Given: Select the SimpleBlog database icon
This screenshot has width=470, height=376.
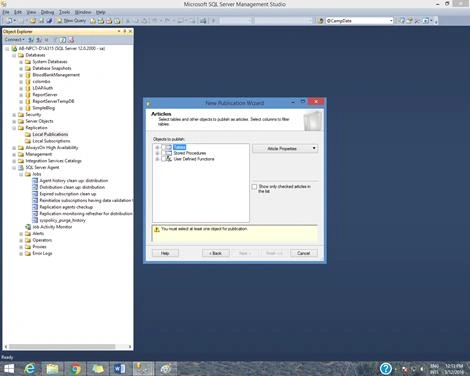Looking at the screenshot, I should [28, 108].
